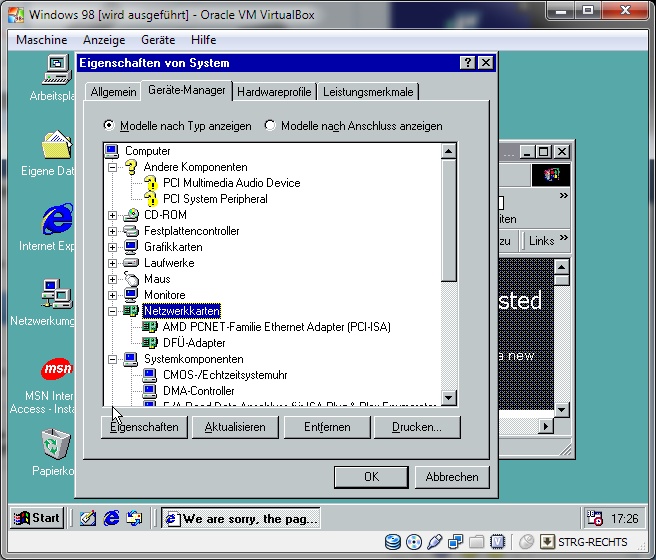The height and width of the screenshot is (560, 656).
Task: Click the CMOS-/Echtzeitsystemuhr icon
Action: click(x=150, y=375)
